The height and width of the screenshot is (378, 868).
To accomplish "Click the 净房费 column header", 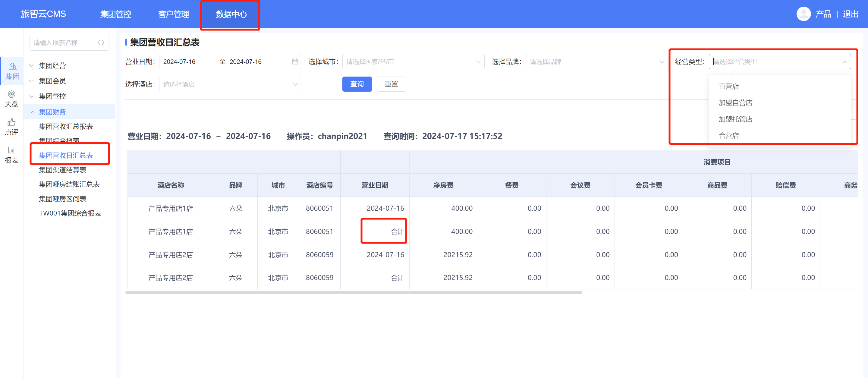I will [443, 185].
